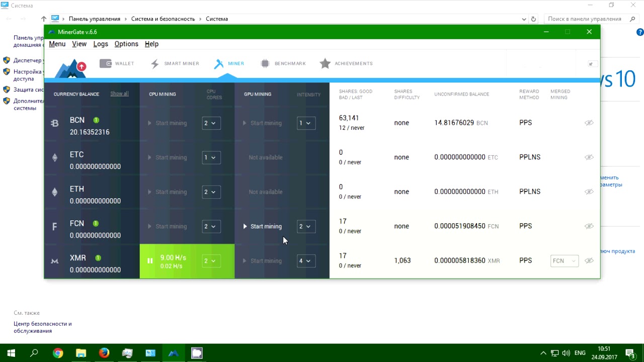Open ETH CPU cores dropdown
Screen dimensions: 644x362
pyautogui.click(x=211, y=192)
